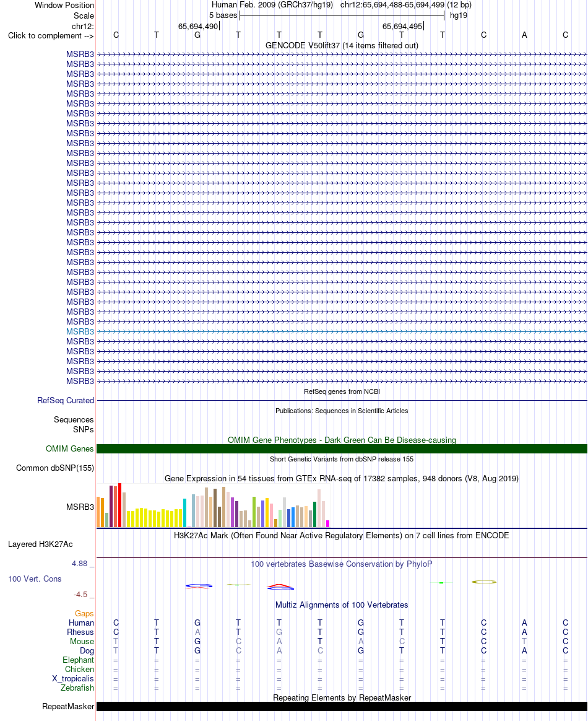Select the 'Elephant' alignment row label

tap(78, 660)
